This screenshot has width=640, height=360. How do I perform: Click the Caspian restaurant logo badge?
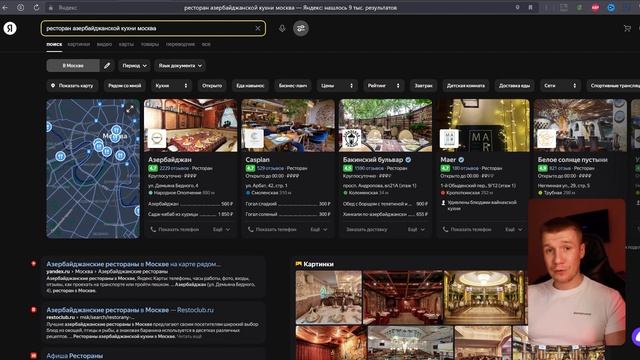pyautogui.click(x=254, y=139)
